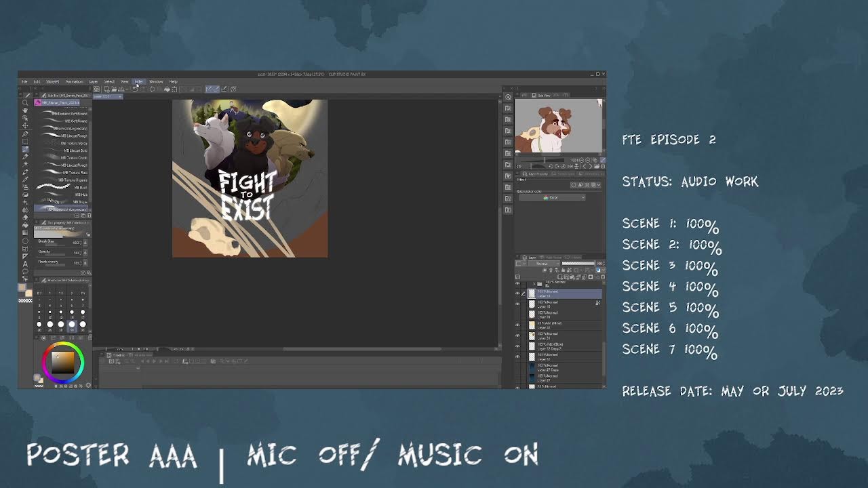
Task: Click the Clip Studio icon in command bar
Action: (96, 89)
